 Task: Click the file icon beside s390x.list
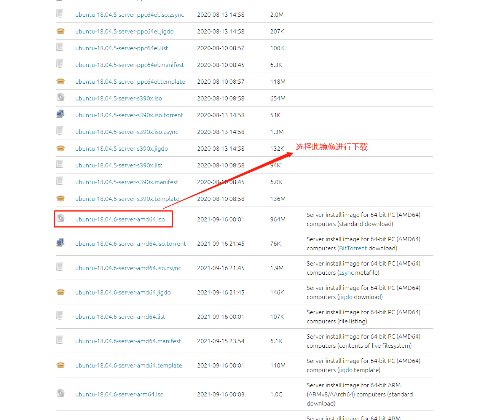tap(60, 164)
